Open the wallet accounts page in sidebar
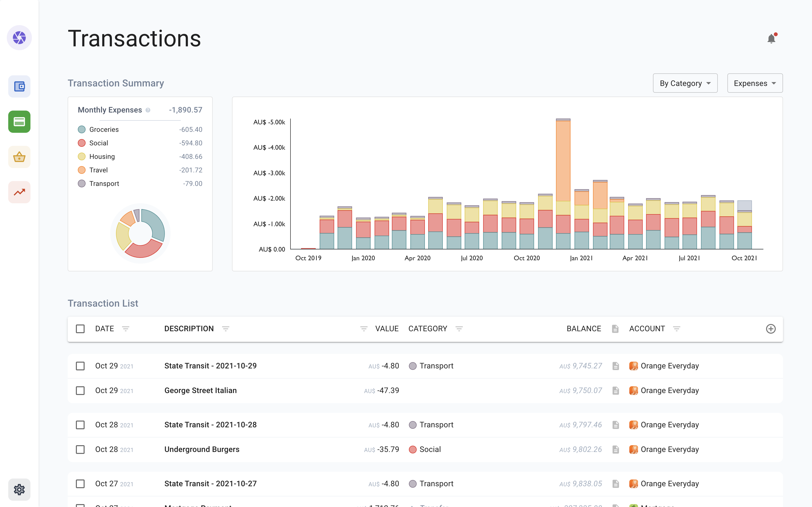The width and height of the screenshot is (812, 507). coord(19,86)
